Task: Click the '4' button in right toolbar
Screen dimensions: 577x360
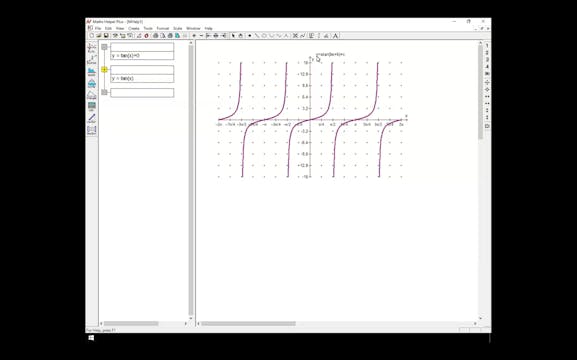Action: [x=487, y=67]
